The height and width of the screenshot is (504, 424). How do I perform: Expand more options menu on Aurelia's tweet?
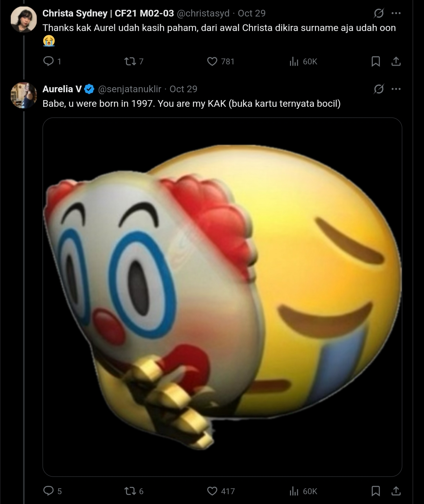point(396,89)
